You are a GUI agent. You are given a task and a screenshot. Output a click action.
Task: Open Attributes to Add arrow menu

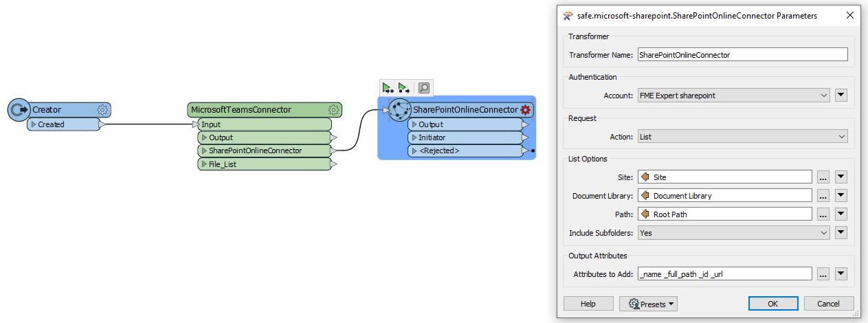click(x=841, y=274)
